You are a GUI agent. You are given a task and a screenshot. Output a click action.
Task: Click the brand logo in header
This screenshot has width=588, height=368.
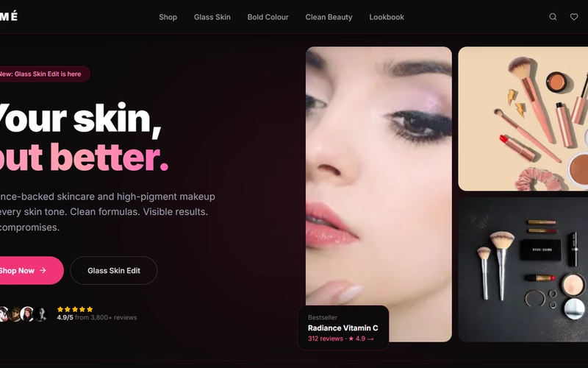pos(8,16)
